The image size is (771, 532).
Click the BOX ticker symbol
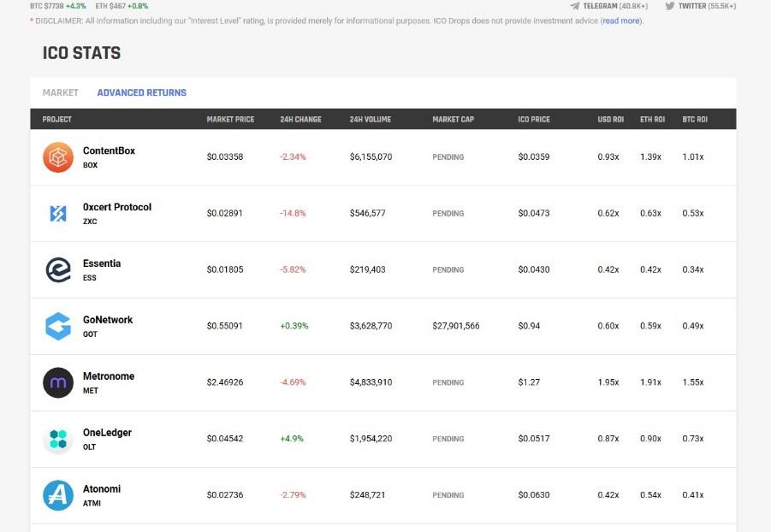pos(90,165)
